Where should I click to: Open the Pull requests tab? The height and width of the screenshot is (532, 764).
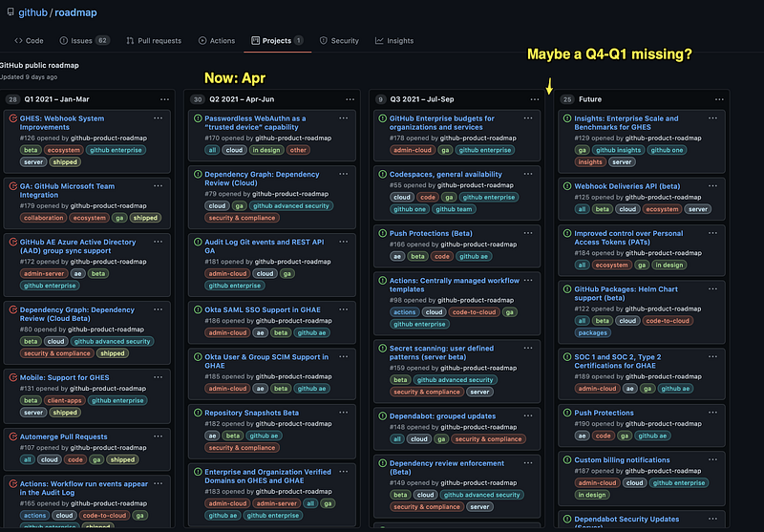pos(154,41)
